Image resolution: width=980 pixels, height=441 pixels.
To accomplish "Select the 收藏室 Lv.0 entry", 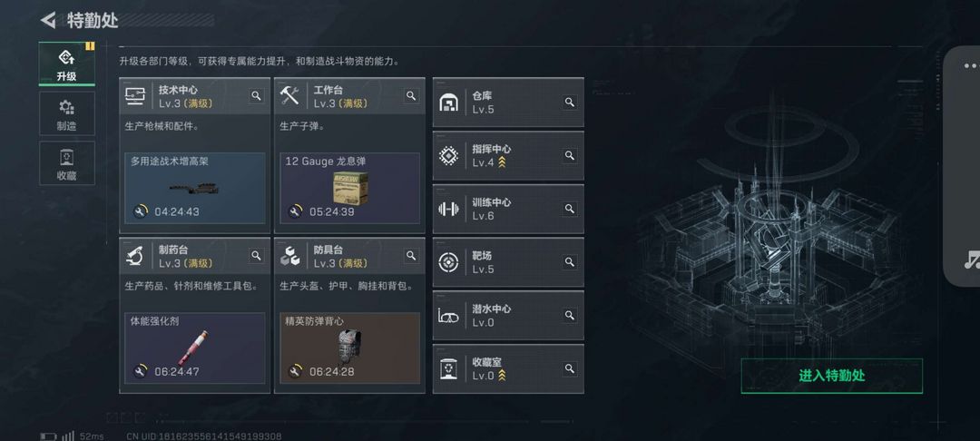I will [x=508, y=368].
